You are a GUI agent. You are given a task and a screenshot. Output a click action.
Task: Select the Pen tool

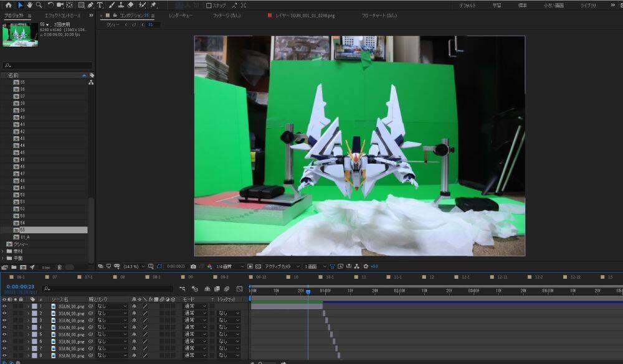[90, 5]
